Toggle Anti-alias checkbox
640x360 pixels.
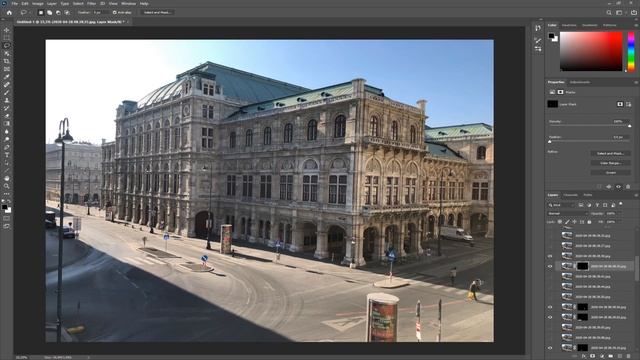[x=115, y=13]
